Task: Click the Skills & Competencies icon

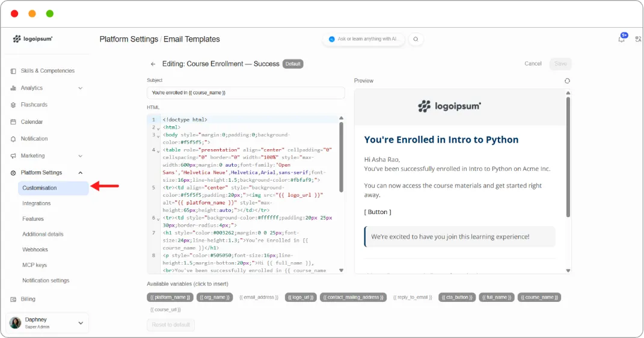Action: point(13,71)
